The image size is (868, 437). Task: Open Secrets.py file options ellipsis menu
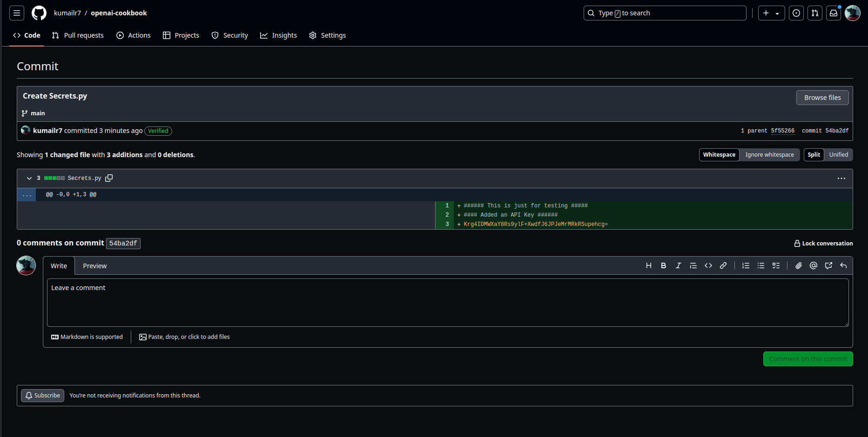click(841, 179)
